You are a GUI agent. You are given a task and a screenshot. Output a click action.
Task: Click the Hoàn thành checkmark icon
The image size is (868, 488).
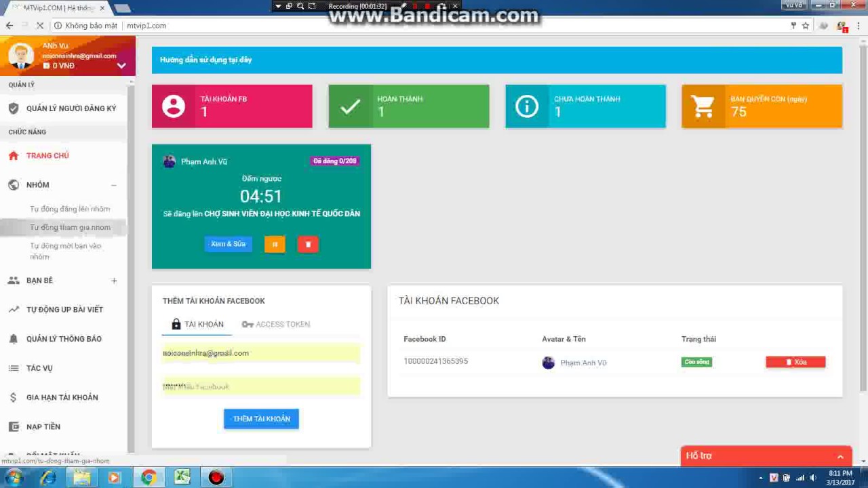coord(351,106)
